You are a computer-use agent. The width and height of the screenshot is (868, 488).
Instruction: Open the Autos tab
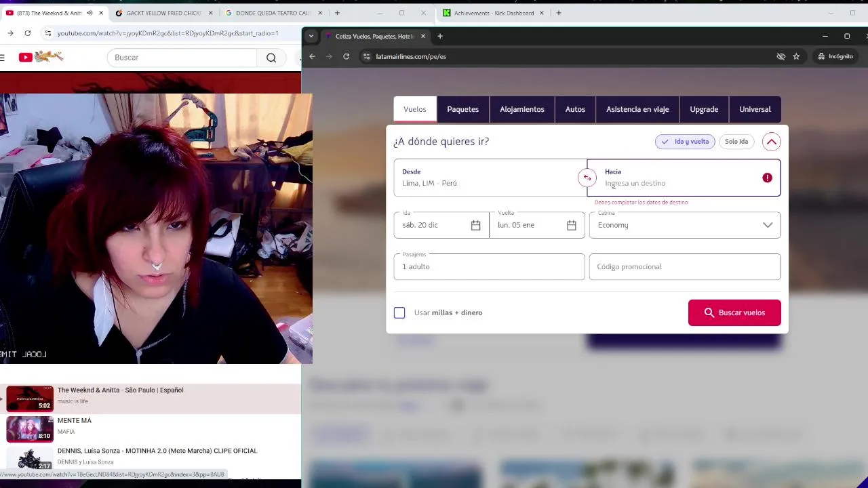coord(575,109)
